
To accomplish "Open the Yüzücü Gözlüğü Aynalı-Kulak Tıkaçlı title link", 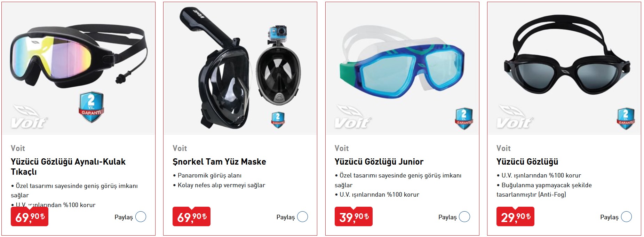I will coord(68,167).
